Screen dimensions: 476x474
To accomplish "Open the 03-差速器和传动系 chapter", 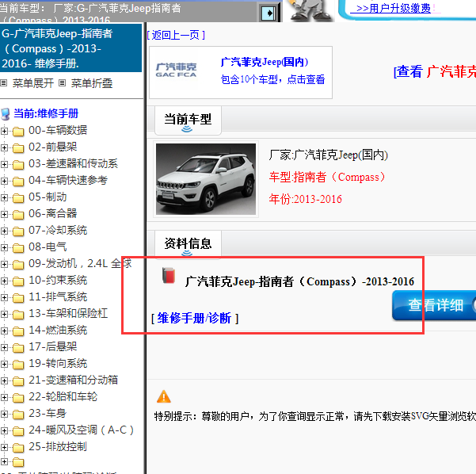I will point(73,164).
